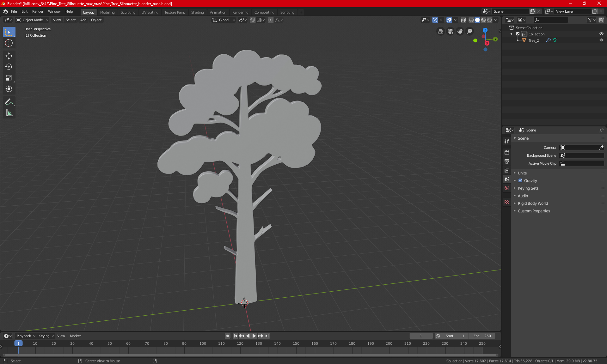Screen dimensions: 607x364
Task: Click the 3D Cursor tool
Action: [x=9, y=43]
